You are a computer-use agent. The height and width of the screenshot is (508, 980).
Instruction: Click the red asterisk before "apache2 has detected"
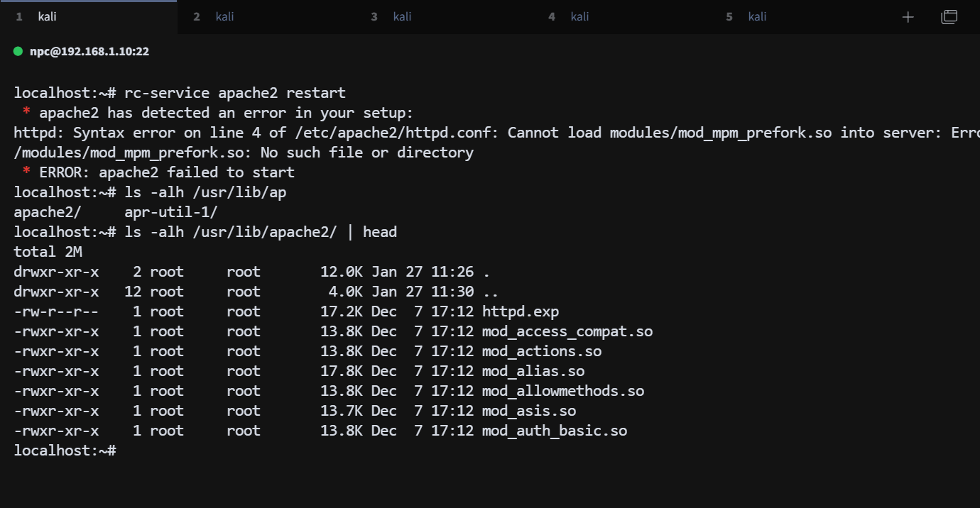26,114
